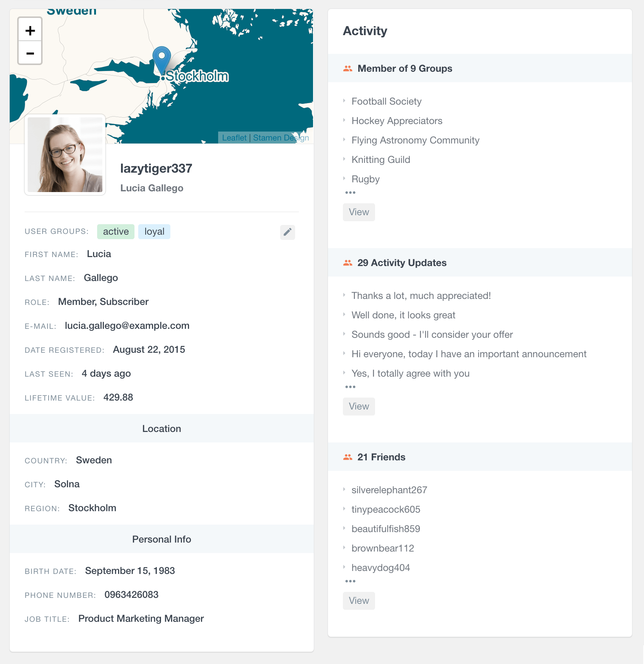Expand the ellipsis to reveal more friends
This screenshot has height=664, width=644.
(x=350, y=581)
